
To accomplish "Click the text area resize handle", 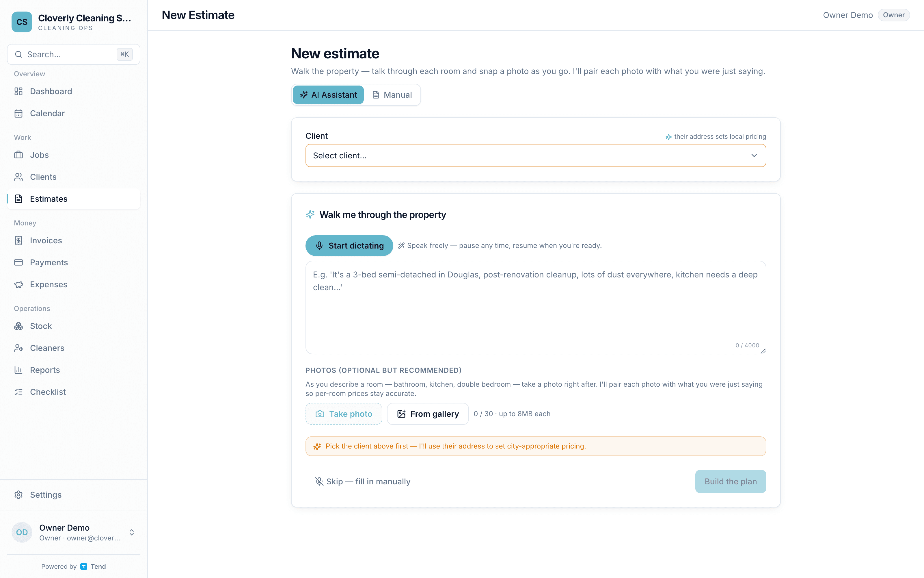I will [x=763, y=351].
